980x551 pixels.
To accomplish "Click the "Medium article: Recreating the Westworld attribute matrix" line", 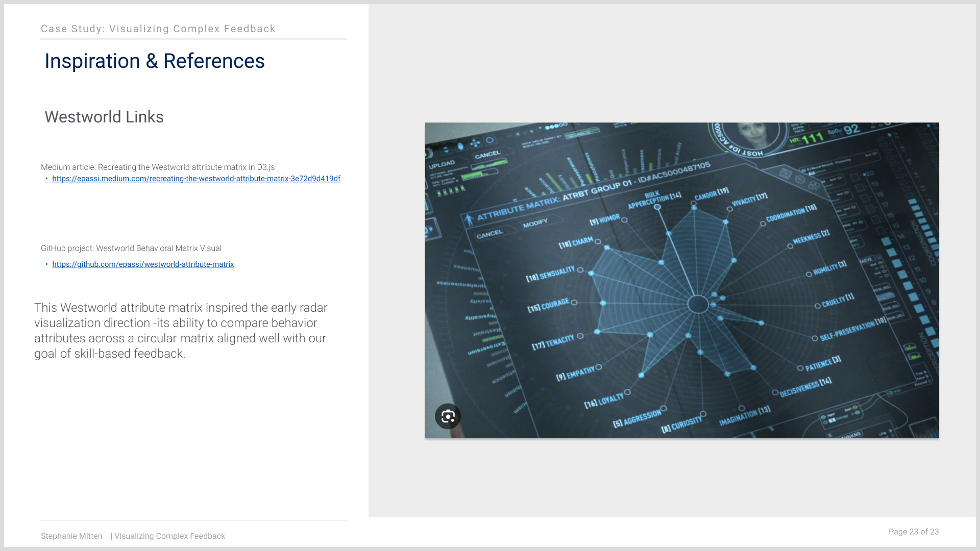I will 158,167.
